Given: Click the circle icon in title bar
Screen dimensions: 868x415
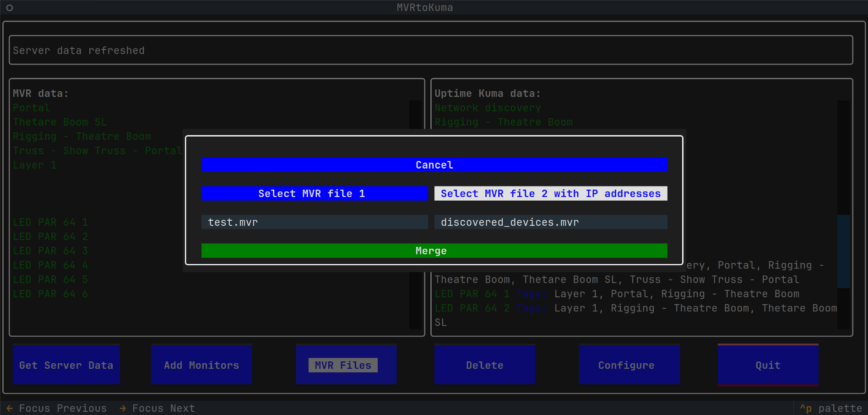Looking at the screenshot, I should tap(9, 8).
